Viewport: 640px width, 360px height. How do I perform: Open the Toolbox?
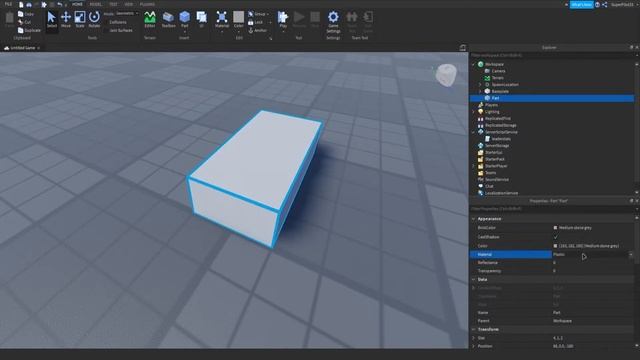(168, 20)
